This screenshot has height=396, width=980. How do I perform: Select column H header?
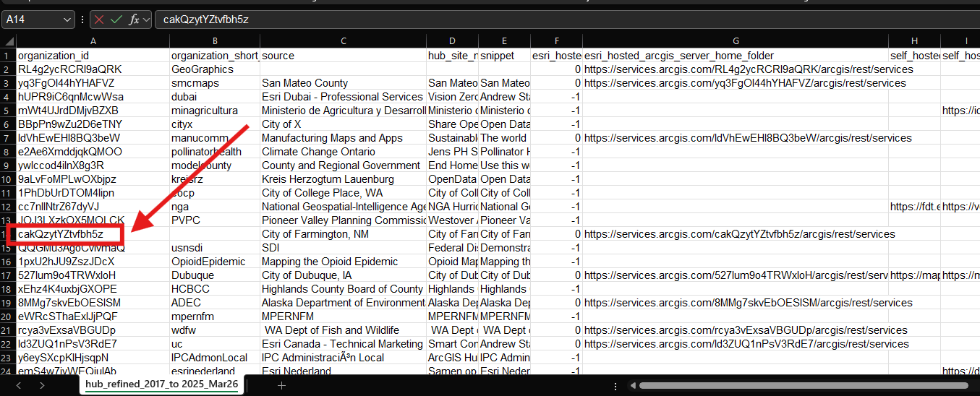click(914, 42)
